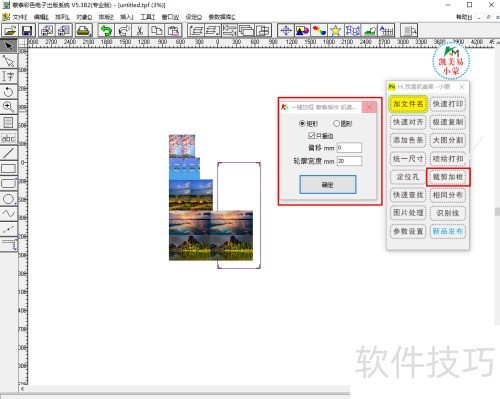Screen dimensions: 500x399
Task: Toggle the 只描边 checkbox
Action: (311, 135)
